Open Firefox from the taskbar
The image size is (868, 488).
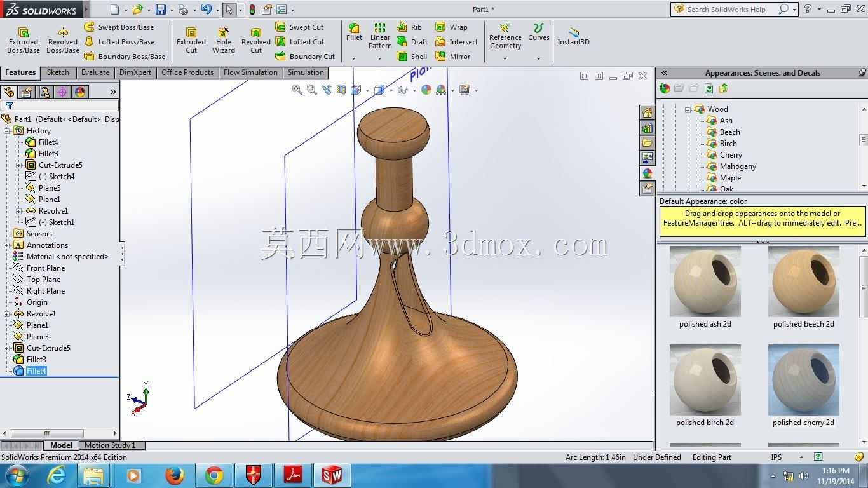175,475
